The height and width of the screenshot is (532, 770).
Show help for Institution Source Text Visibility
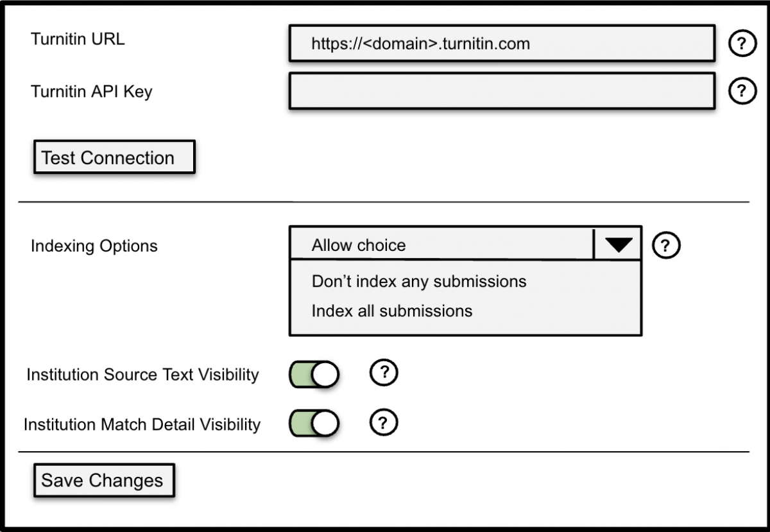point(384,373)
